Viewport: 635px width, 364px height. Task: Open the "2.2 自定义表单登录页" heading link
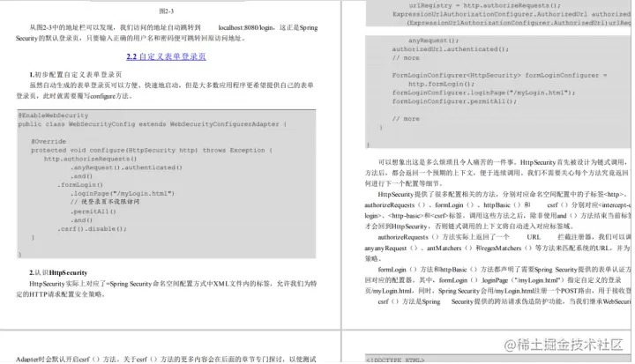[x=166, y=56]
